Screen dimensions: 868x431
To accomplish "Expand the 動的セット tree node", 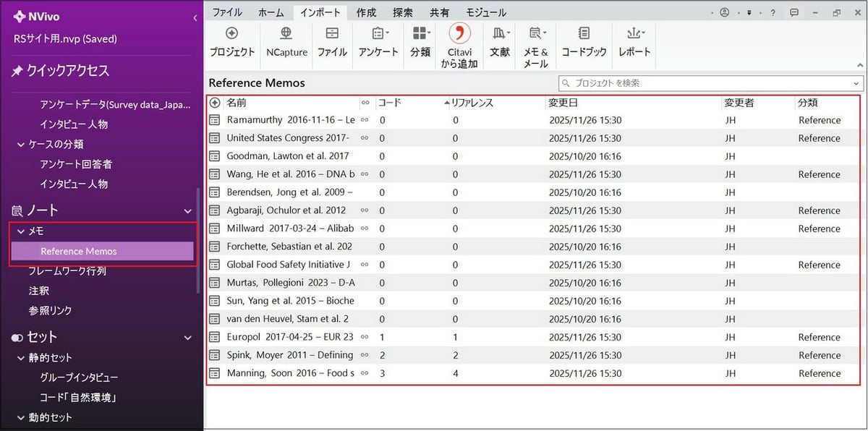I will [x=20, y=417].
